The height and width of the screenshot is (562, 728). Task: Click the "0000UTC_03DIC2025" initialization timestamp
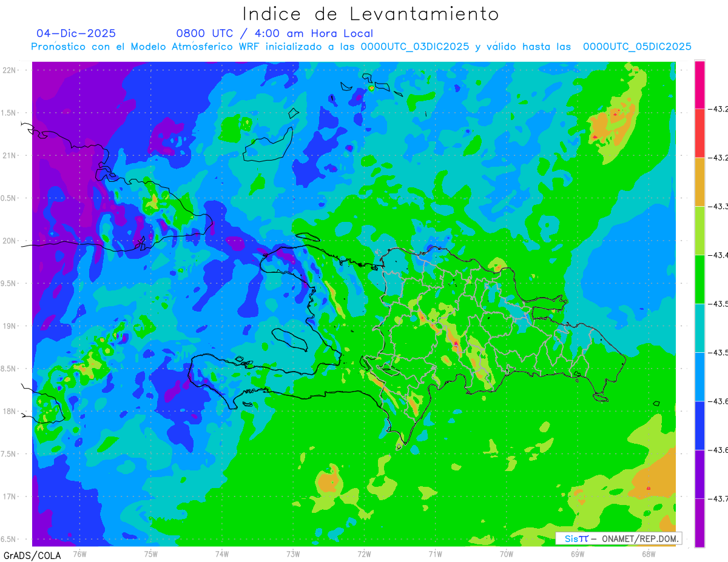pos(415,47)
